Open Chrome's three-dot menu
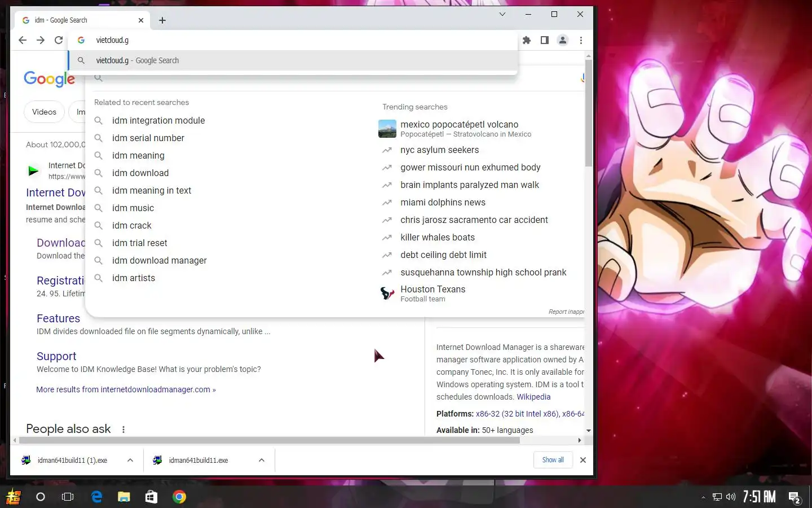Image resolution: width=812 pixels, height=508 pixels. coord(581,40)
